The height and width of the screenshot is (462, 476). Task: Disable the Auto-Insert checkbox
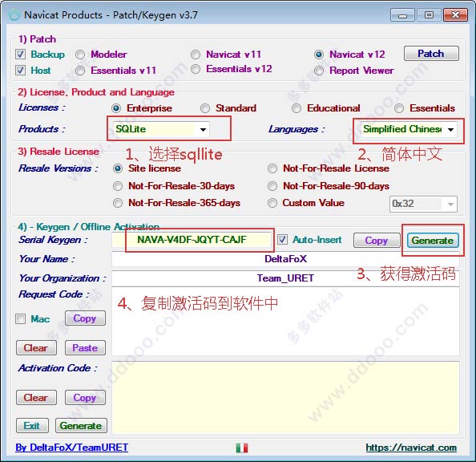282,240
